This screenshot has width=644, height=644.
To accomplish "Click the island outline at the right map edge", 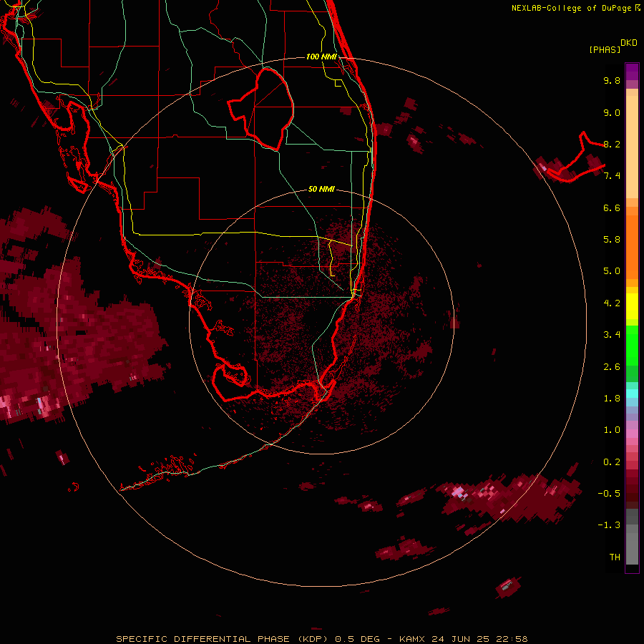I will coord(575,158).
